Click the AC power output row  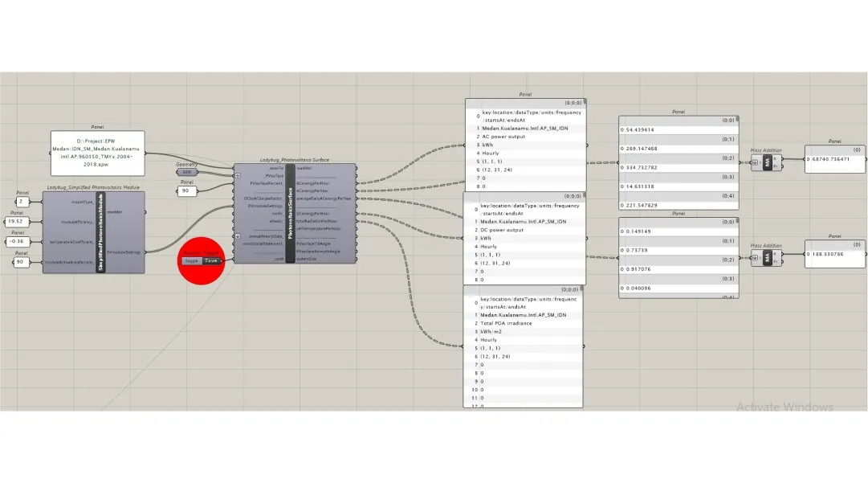pos(526,137)
